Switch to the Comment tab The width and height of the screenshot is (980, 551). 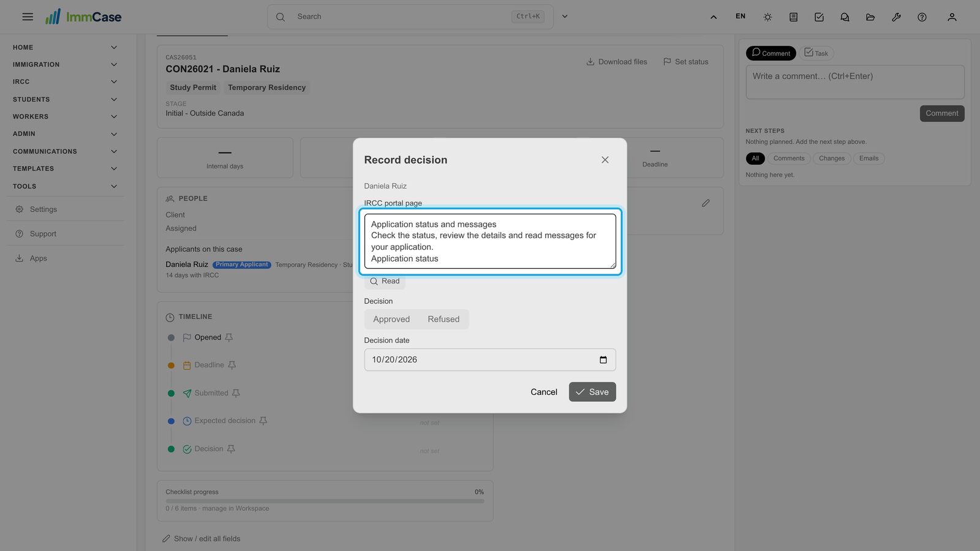771,53
